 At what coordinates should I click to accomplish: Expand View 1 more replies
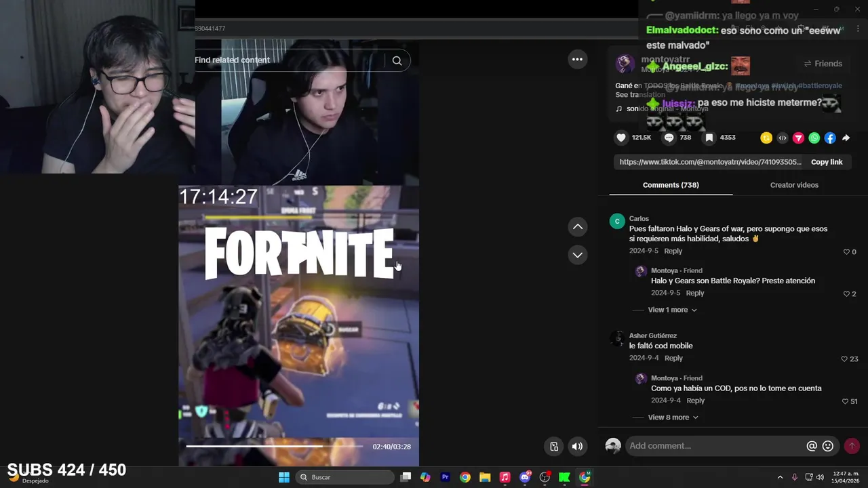[672, 310]
